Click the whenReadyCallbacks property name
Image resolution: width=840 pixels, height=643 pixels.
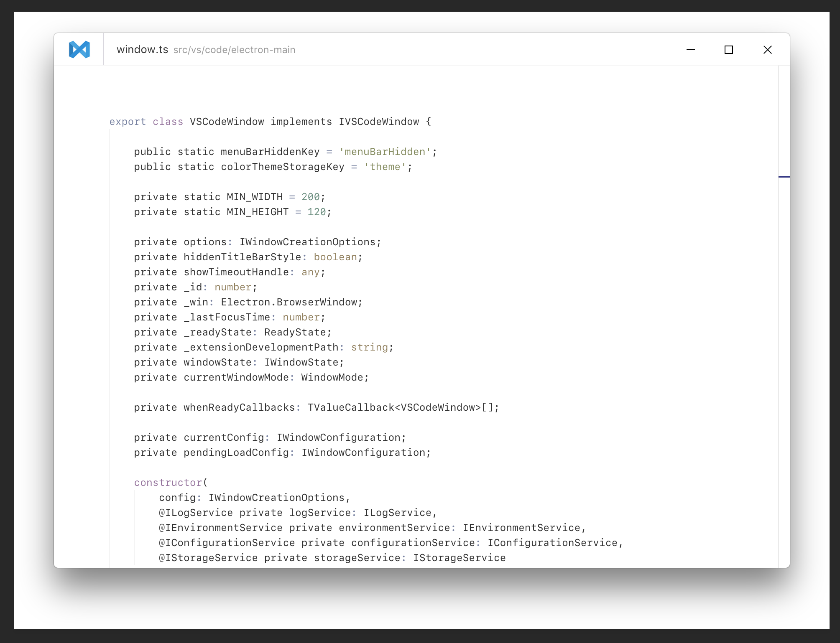(x=239, y=407)
